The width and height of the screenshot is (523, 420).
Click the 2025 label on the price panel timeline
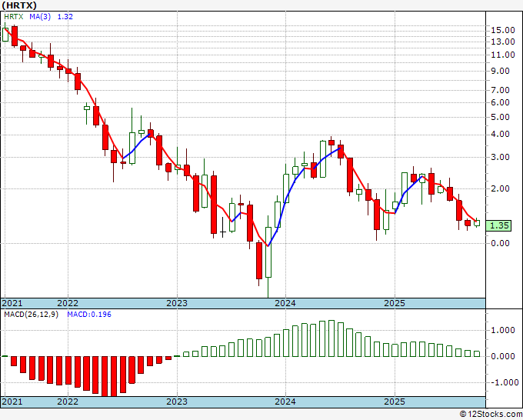tap(395, 303)
